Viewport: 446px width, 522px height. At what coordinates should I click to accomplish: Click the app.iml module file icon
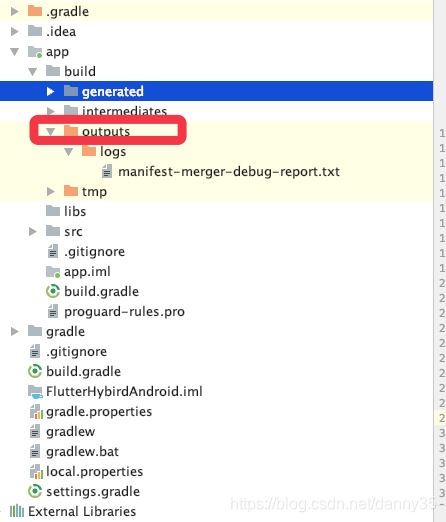53,271
